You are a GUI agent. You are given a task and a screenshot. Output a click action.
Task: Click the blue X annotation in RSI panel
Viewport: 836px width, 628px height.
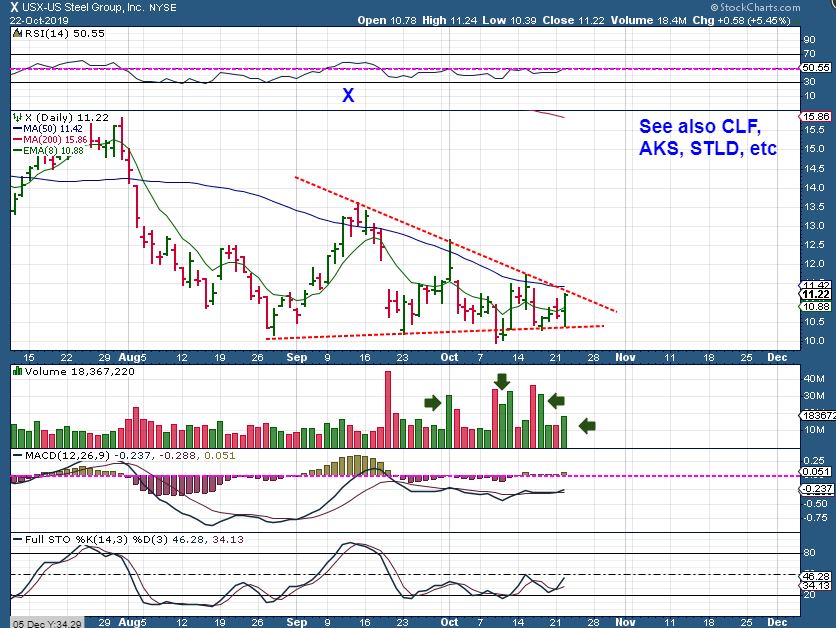348,96
